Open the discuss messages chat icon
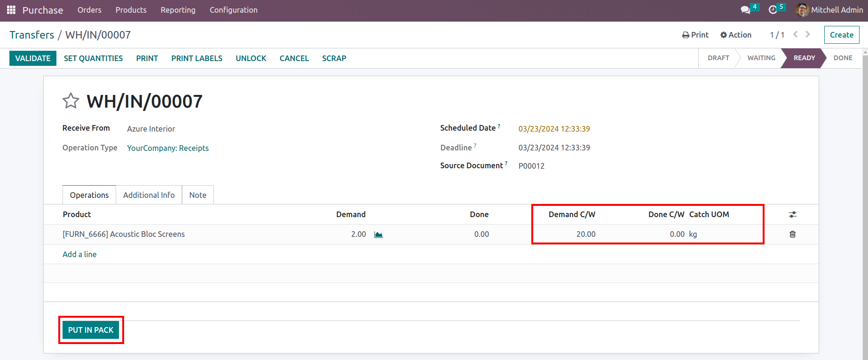The width and height of the screenshot is (868, 360). click(745, 10)
